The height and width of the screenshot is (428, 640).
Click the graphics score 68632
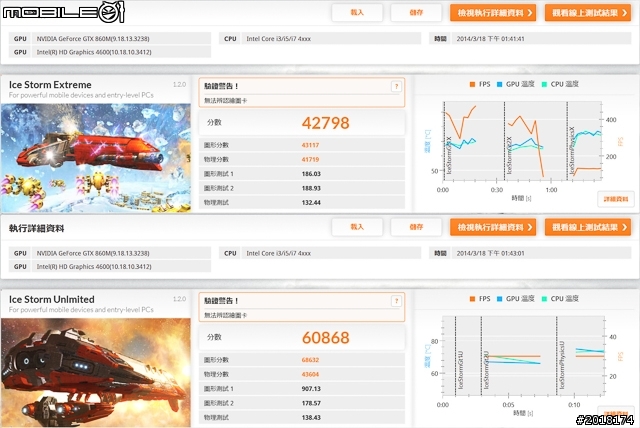310,360
